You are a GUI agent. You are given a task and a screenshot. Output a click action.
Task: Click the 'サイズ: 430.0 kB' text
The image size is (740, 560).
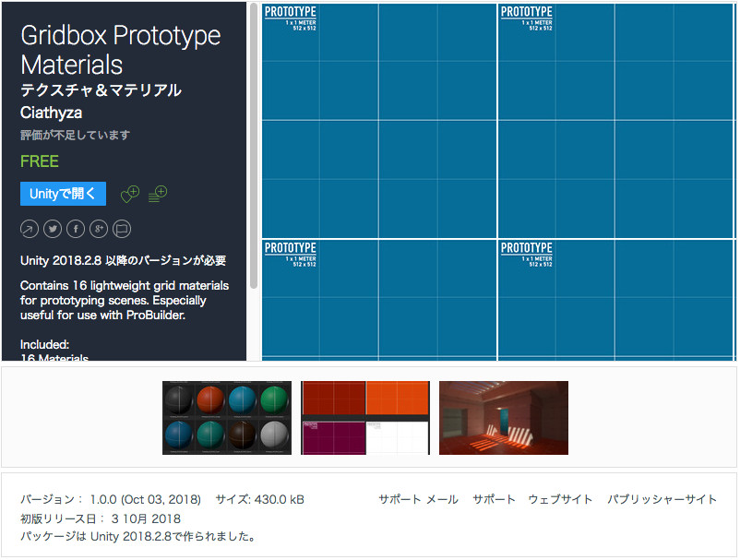coord(260,499)
